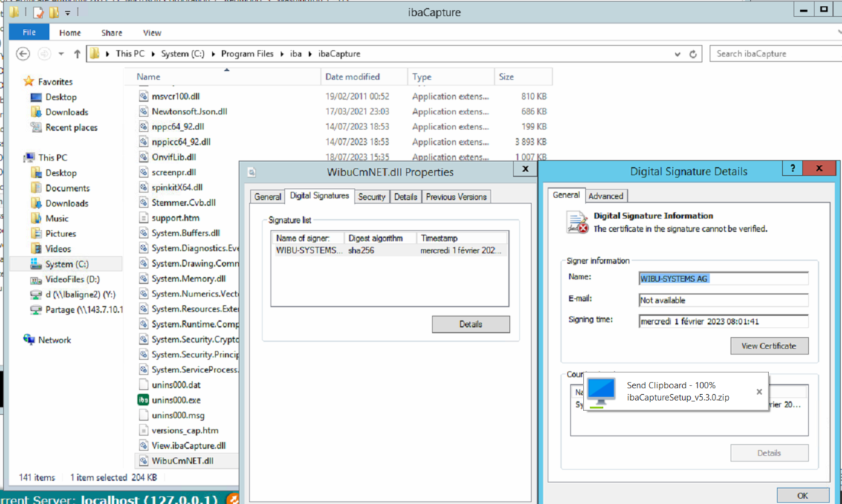
Task: Open recent locations dropdown next to Forward
Action: (x=61, y=54)
